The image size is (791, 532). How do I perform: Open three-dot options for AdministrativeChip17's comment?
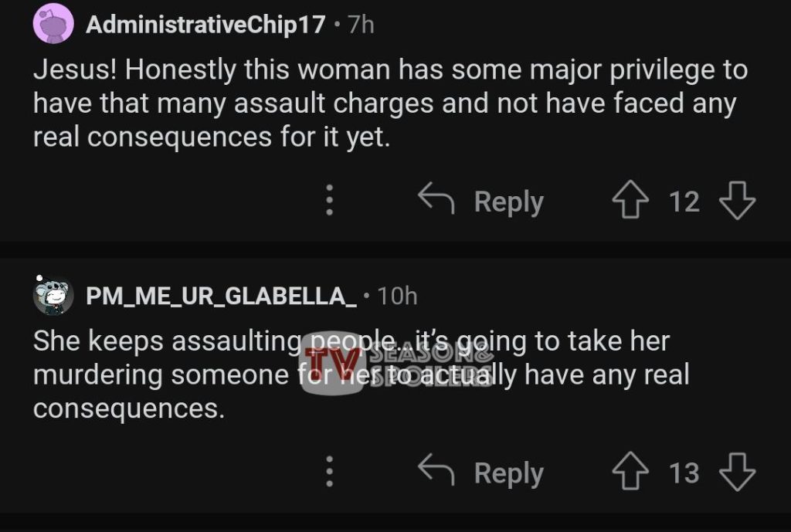(x=329, y=201)
